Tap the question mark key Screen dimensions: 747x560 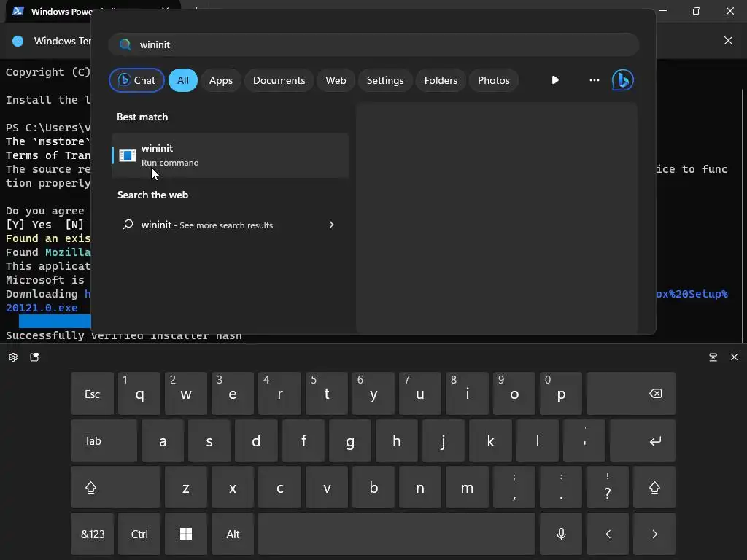(608, 487)
